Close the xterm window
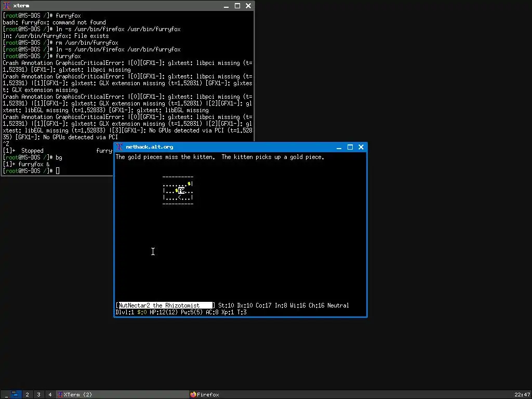 pos(248,6)
